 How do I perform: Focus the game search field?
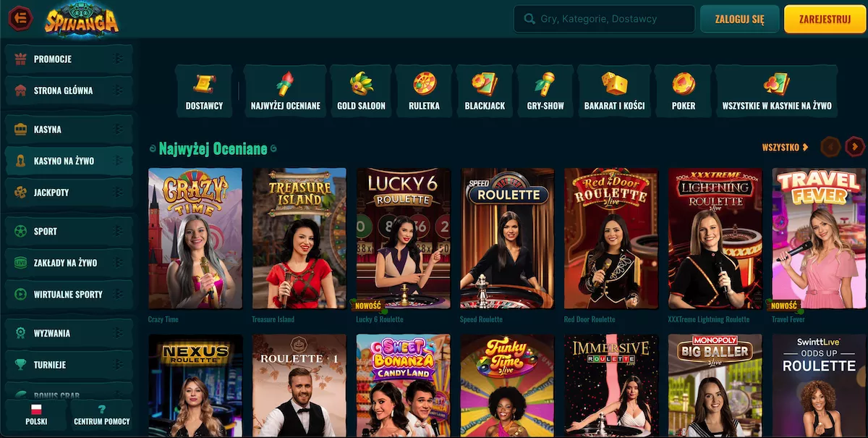[x=604, y=20]
